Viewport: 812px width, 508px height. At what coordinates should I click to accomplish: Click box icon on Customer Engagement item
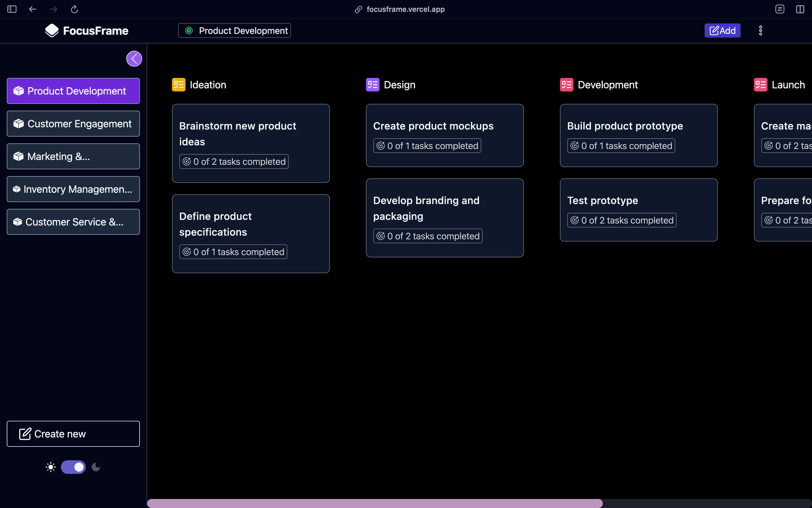click(18, 124)
